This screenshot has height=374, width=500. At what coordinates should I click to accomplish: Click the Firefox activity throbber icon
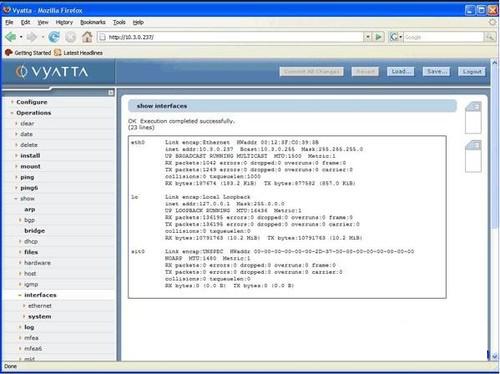[x=492, y=22]
